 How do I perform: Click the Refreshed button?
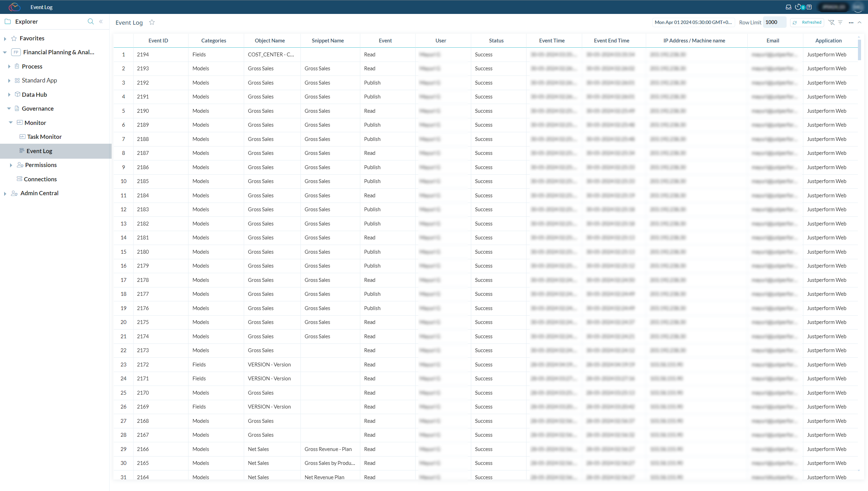[807, 22]
